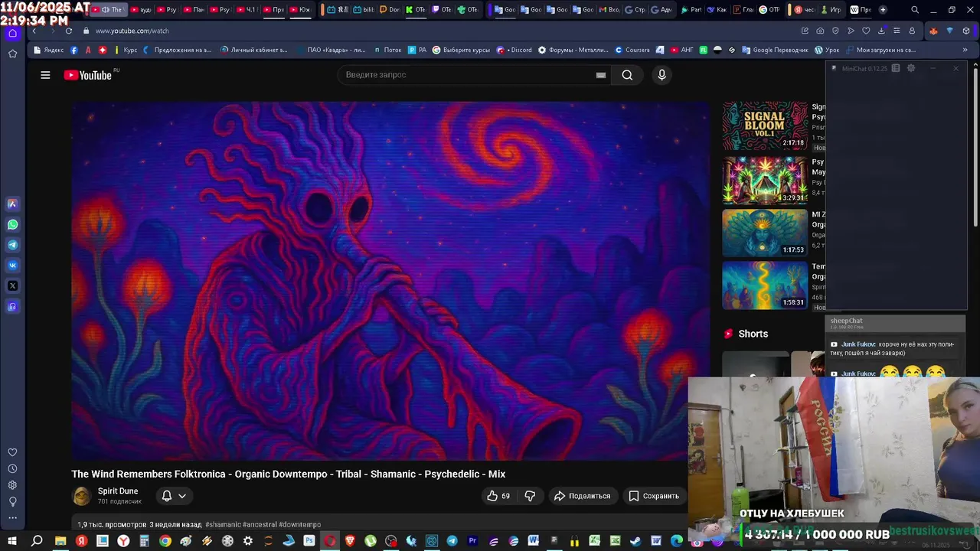
Task: Click the #shamanic hashtag
Action: point(223,525)
